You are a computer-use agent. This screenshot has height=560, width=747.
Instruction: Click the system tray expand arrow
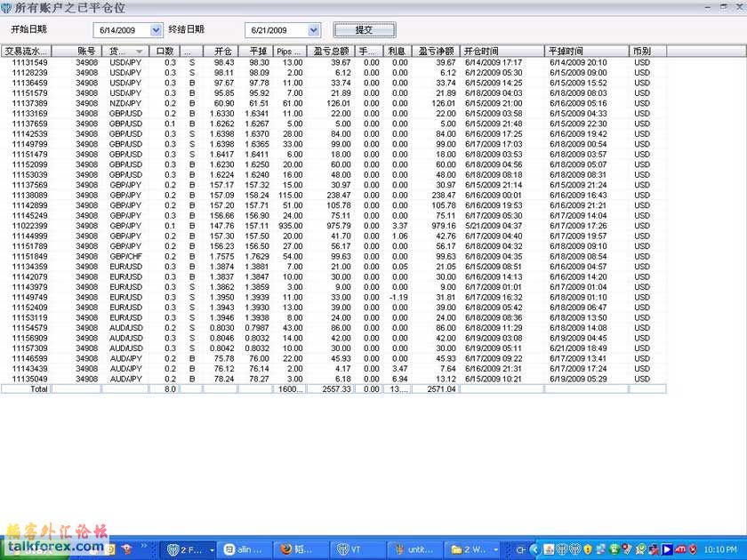pyautogui.click(x=535, y=549)
